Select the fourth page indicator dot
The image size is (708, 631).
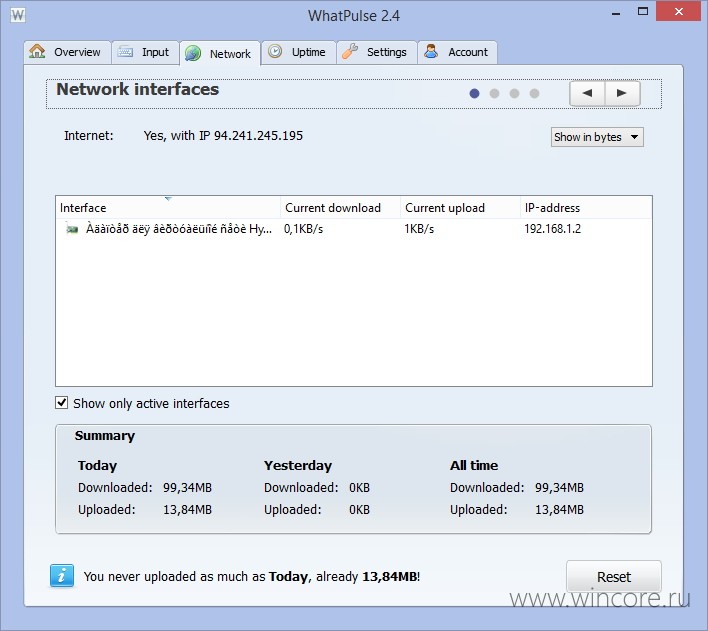pos(534,93)
